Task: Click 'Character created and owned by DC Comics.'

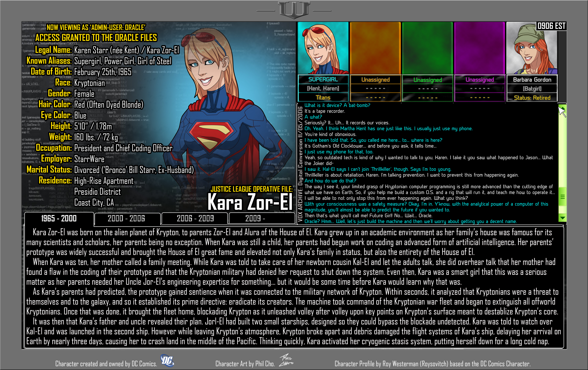Action: click(106, 364)
